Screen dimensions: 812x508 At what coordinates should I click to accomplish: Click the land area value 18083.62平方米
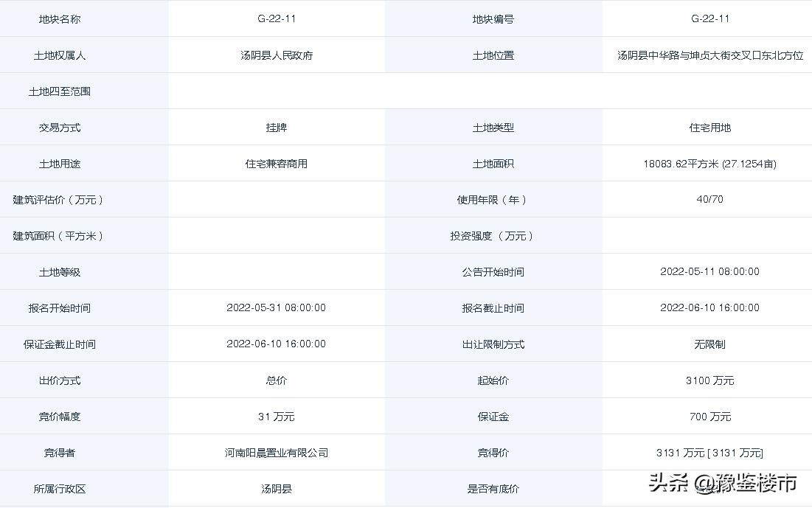click(709, 163)
